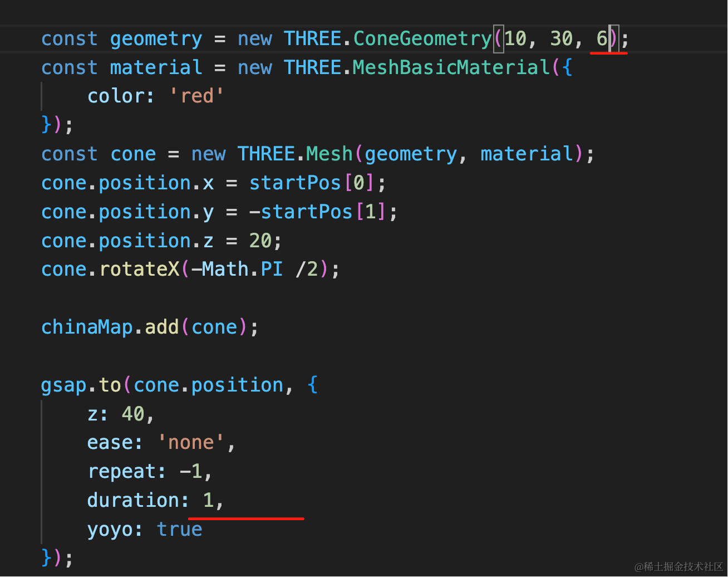Image resolution: width=728 pixels, height=577 pixels.
Task: Click the closing brace of the gsap.to call
Action: click(47, 558)
